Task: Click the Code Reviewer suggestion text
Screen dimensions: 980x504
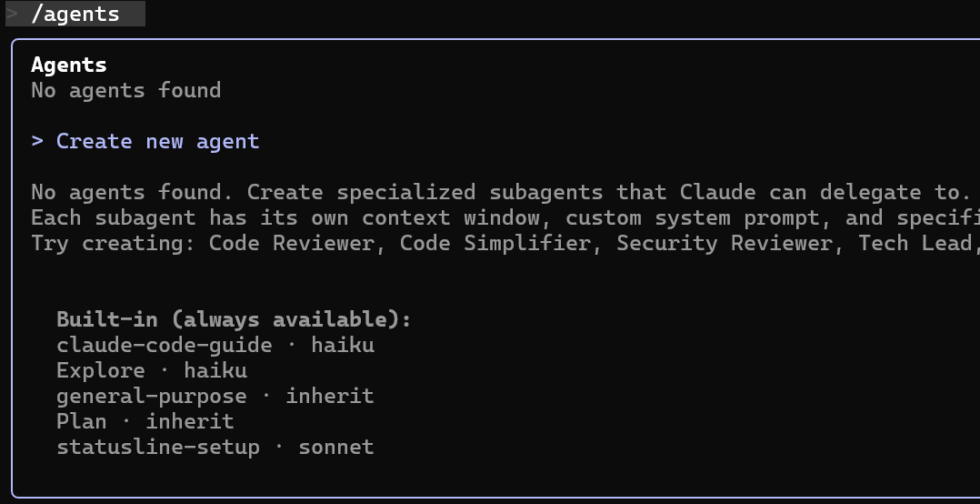Action: 291,244
